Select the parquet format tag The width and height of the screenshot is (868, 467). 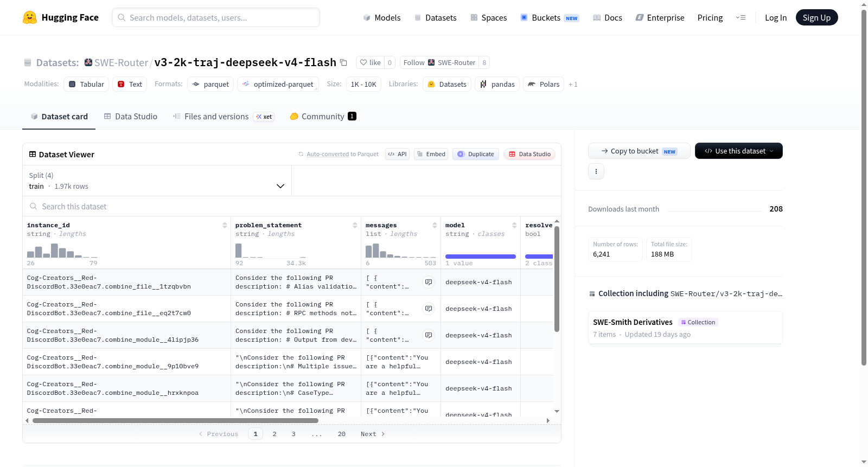tap(210, 84)
